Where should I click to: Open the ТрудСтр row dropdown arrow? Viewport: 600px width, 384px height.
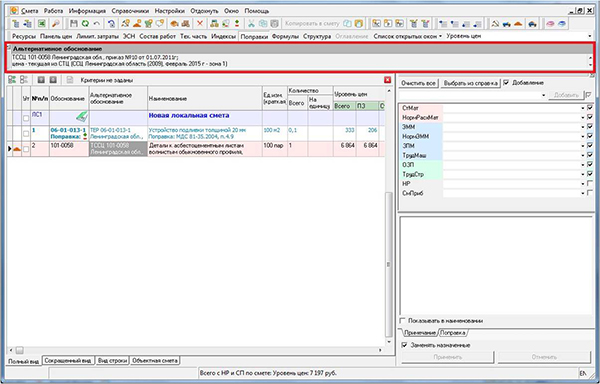583,174
